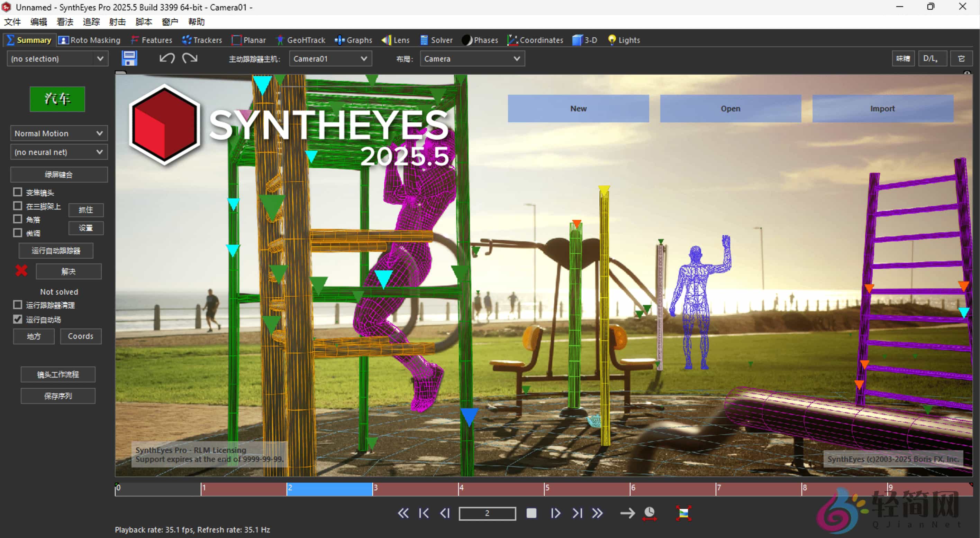This screenshot has width=980, height=538.
Task: Switch to the Trackers tab
Action: (x=202, y=40)
